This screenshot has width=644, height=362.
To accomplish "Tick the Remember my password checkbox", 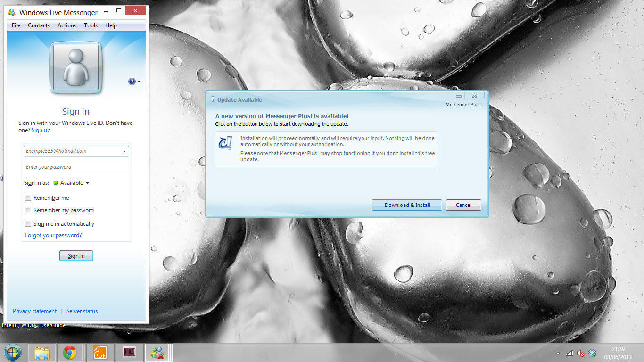I will (28, 210).
